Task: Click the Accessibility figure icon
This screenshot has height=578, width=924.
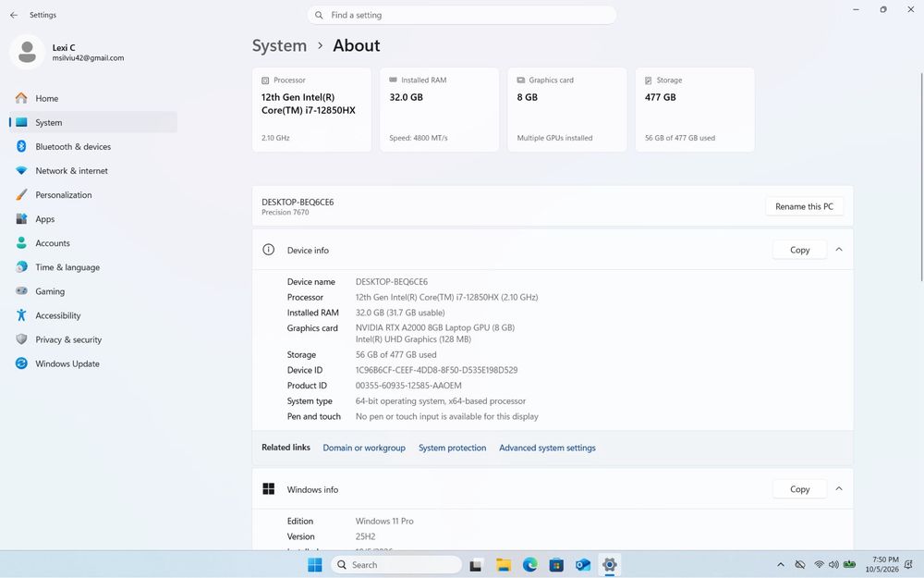Action: (21, 315)
